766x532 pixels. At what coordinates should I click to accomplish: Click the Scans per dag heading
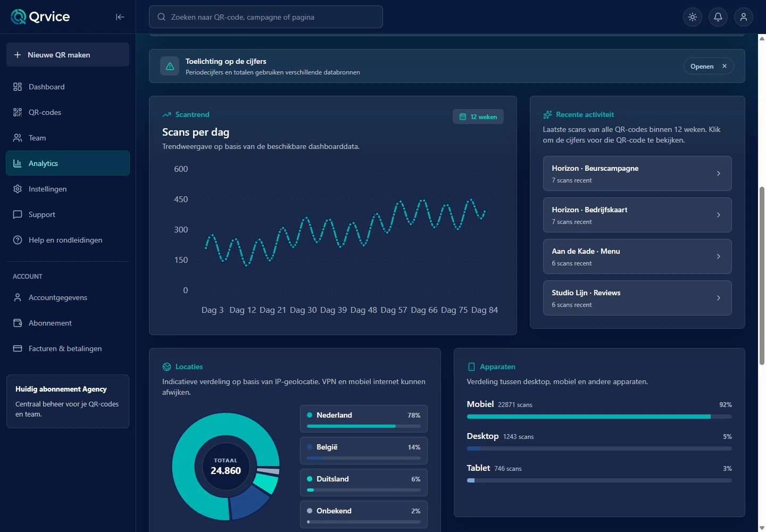click(196, 132)
